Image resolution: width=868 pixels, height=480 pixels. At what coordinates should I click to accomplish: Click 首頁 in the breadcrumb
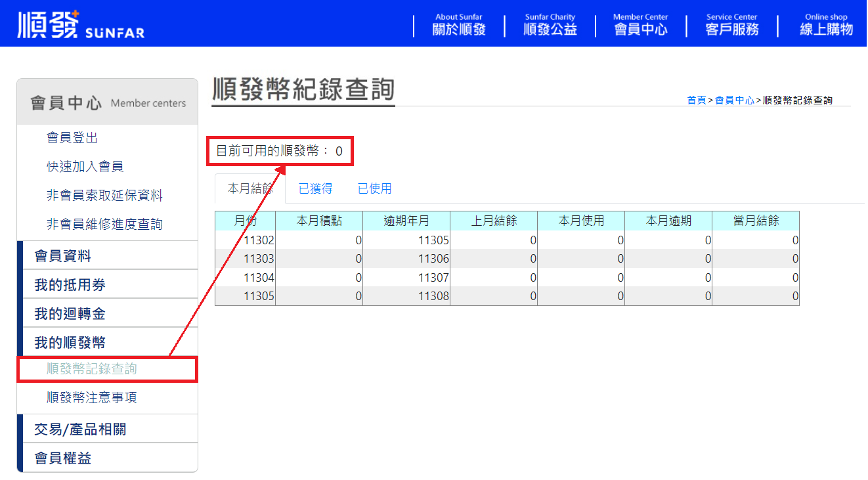(696, 100)
